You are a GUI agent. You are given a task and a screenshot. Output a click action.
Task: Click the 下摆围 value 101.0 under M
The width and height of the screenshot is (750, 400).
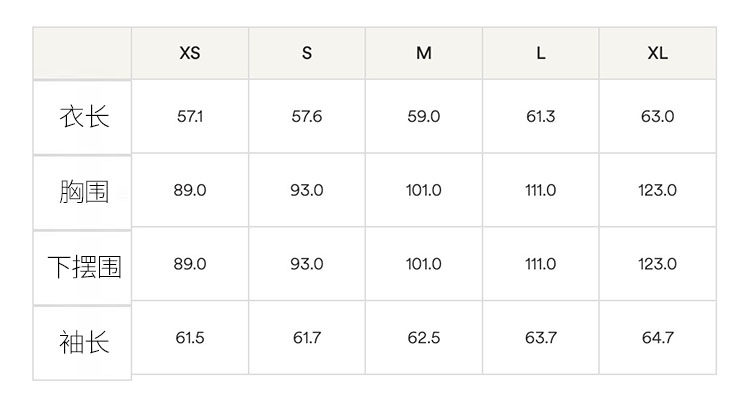click(x=424, y=264)
